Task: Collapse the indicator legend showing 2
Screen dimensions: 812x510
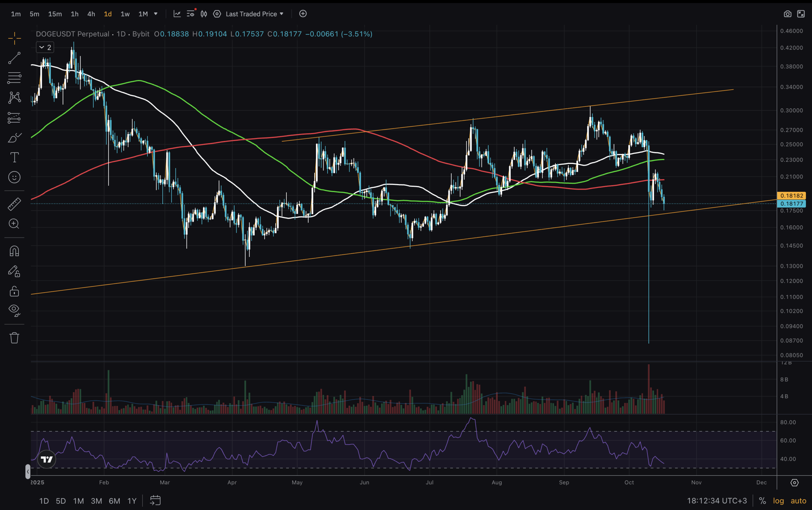Action: (42, 47)
